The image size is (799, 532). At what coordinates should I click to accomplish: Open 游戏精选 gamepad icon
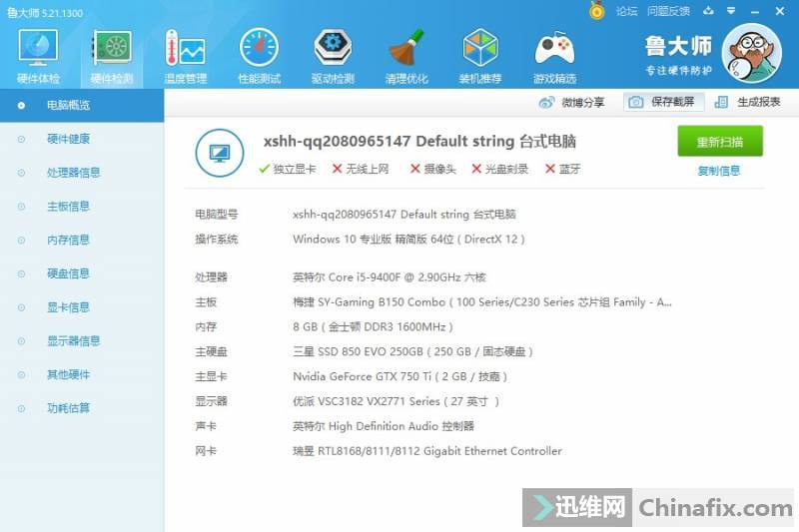(554, 48)
